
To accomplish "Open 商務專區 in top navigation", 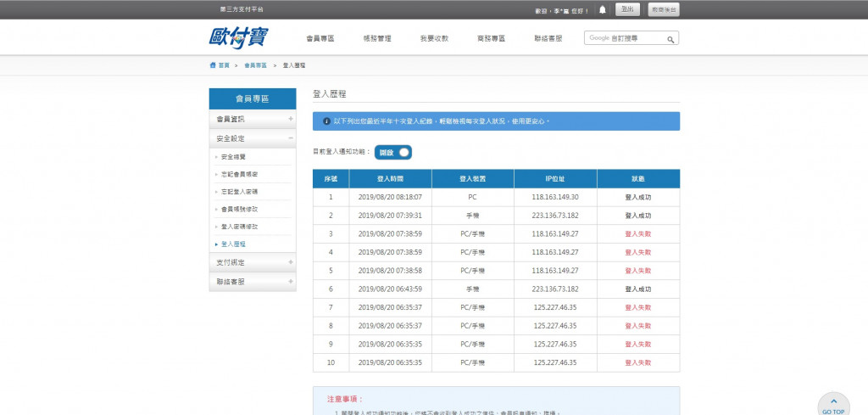I will click(491, 38).
